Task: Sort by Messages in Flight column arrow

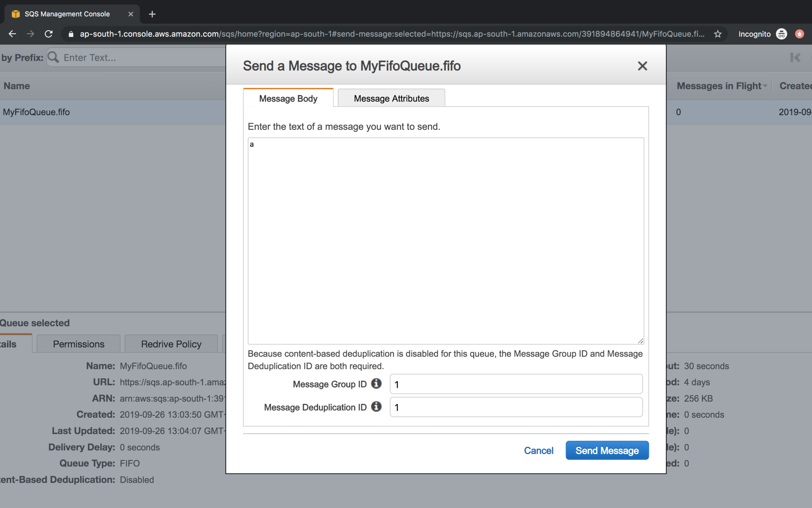Action: pos(765,86)
